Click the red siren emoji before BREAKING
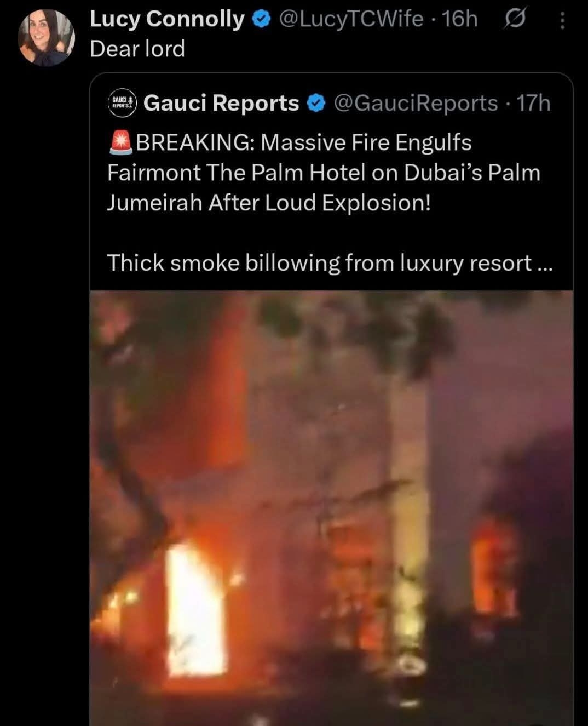This screenshot has height=726, width=588. (x=120, y=141)
